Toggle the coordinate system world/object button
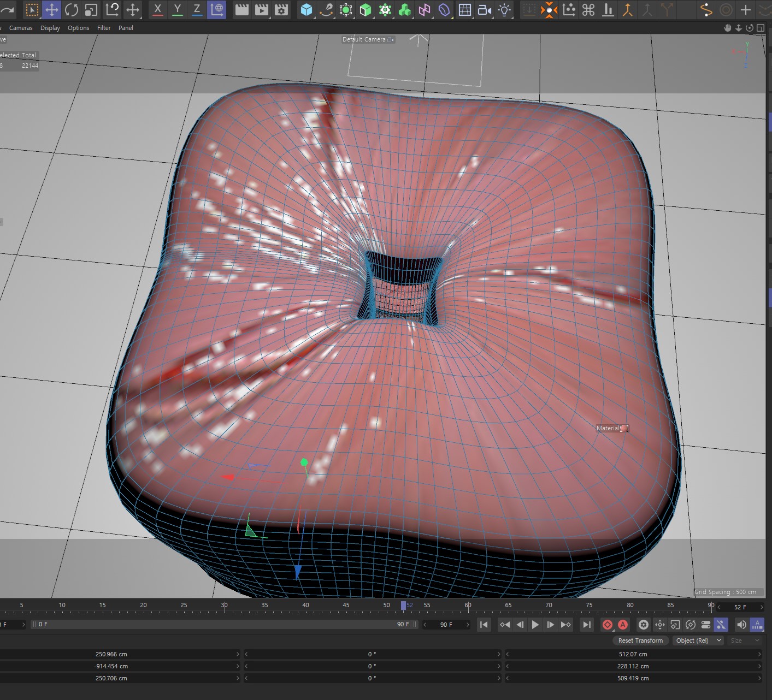 click(x=217, y=10)
